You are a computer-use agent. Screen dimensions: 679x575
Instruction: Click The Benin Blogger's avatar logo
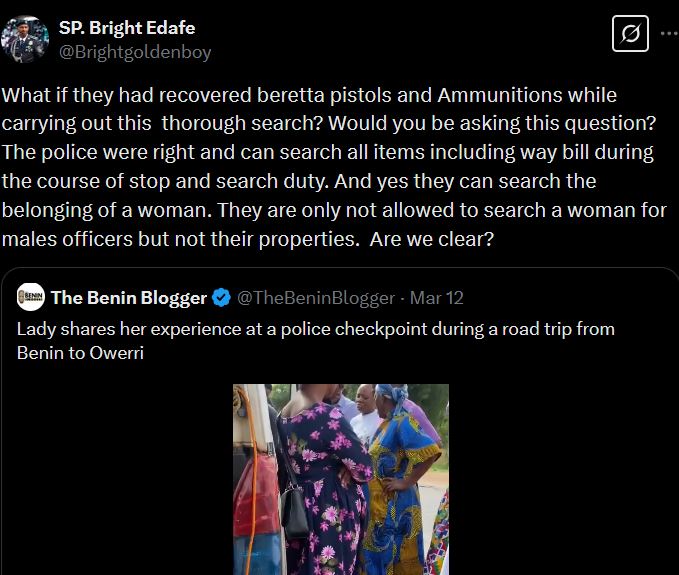pos(30,297)
